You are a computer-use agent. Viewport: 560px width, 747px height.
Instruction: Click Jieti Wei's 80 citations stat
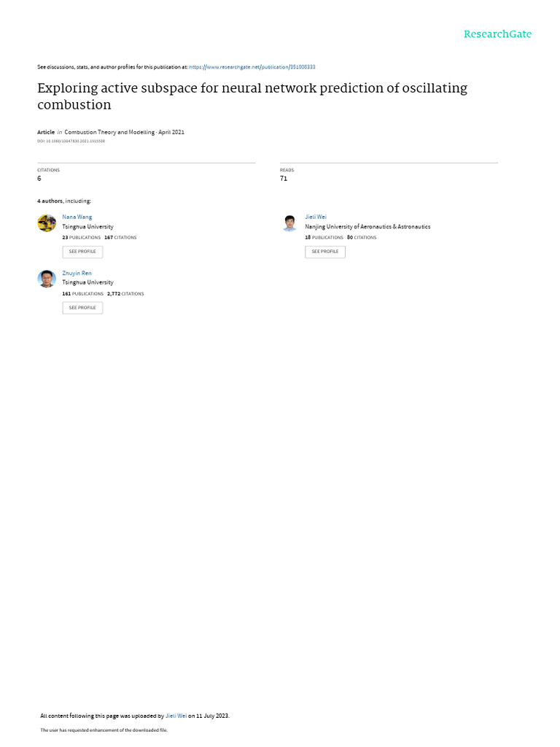[362, 237]
